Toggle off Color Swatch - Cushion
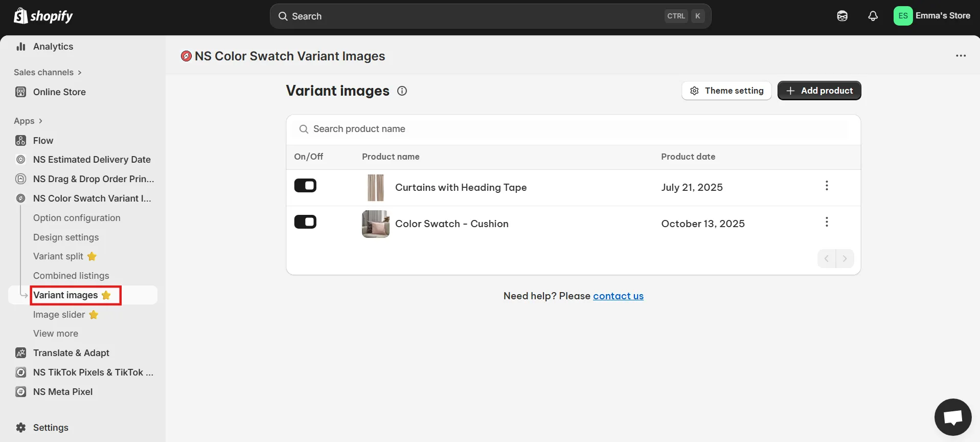This screenshot has height=442, width=980. [x=305, y=222]
